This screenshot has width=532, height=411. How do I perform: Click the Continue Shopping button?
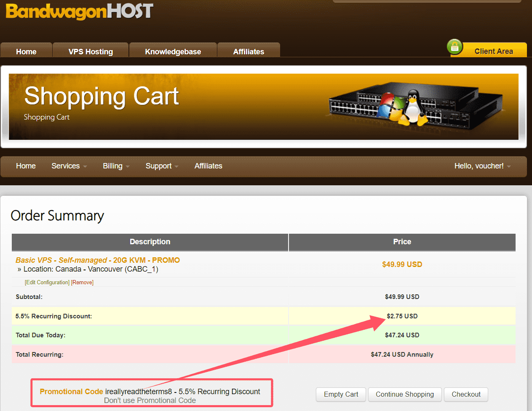[405, 395]
